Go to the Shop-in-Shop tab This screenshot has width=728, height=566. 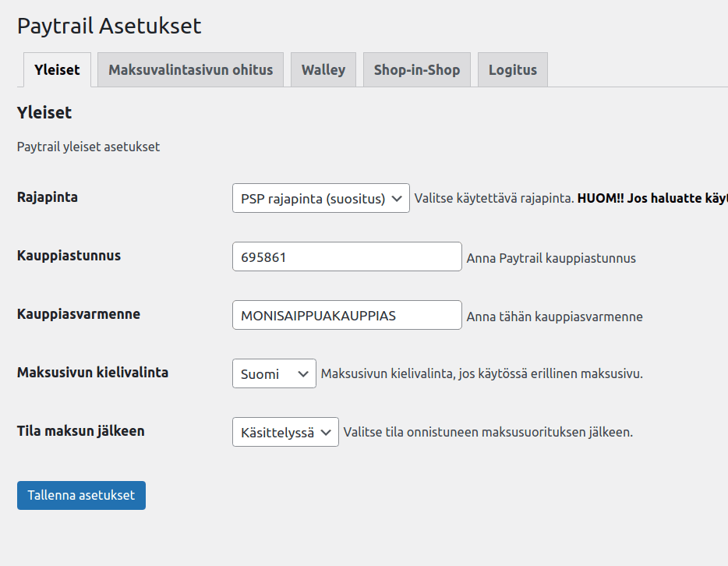[x=416, y=70]
